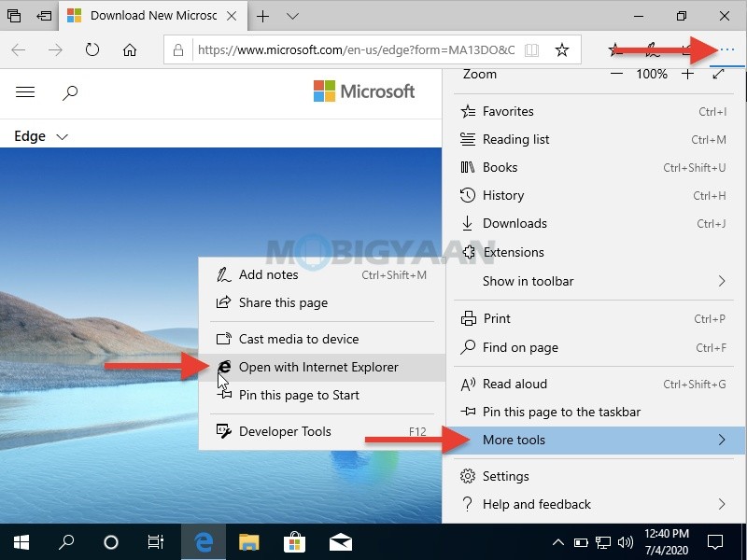
Task: Open Cortana circle on taskbar
Action: click(110, 542)
